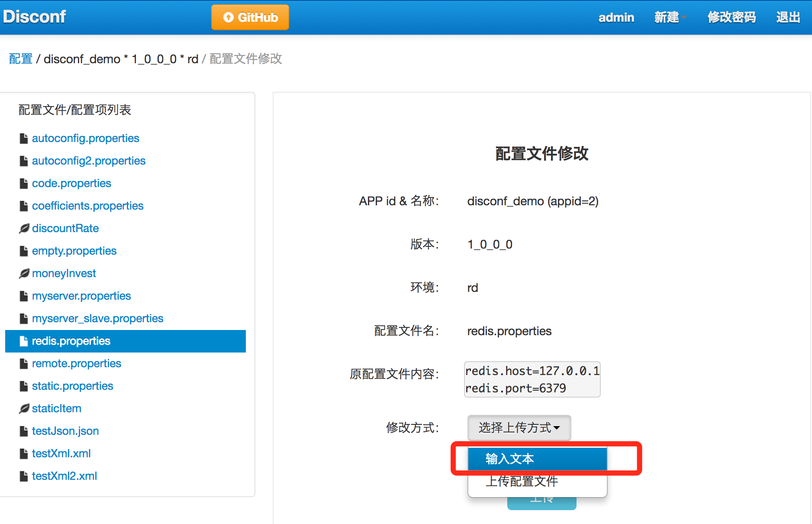Open the discountRate config item
The width and height of the screenshot is (812, 524).
[x=65, y=229]
